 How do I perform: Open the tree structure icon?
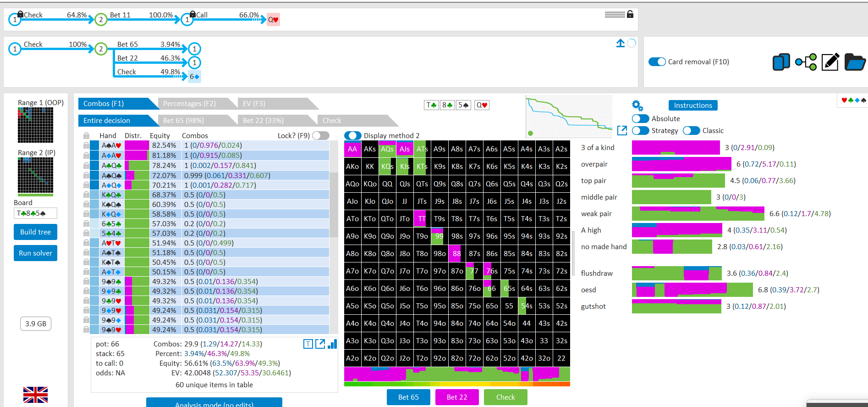pos(806,62)
